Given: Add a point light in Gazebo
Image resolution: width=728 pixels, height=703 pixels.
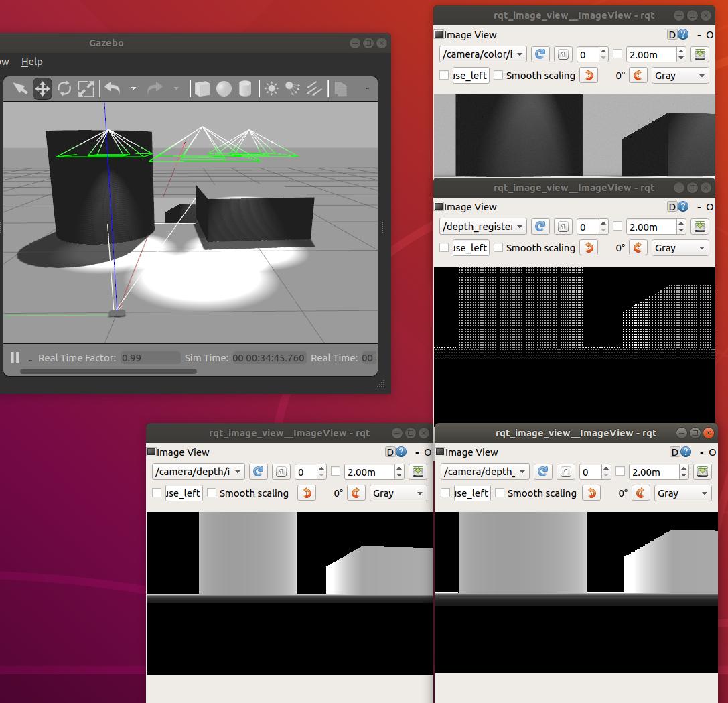Looking at the screenshot, I should [x=271, y=88].
